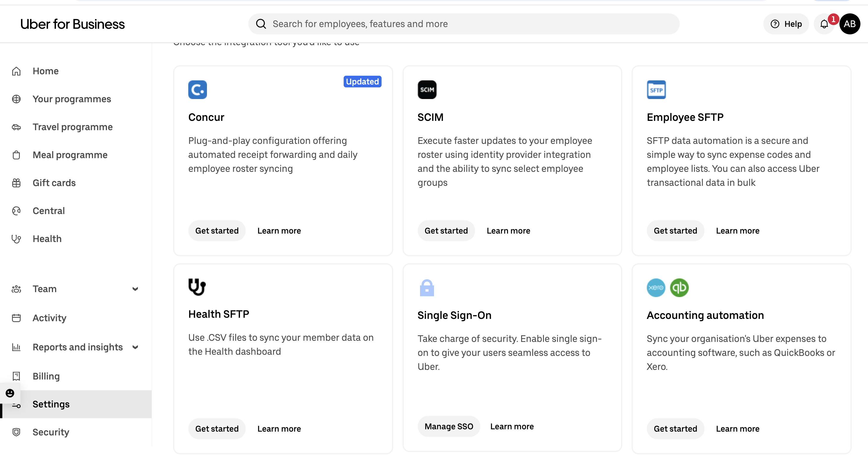Click the QuickBooks logo icon
The image size is (868, 459).
coord(679,287)
